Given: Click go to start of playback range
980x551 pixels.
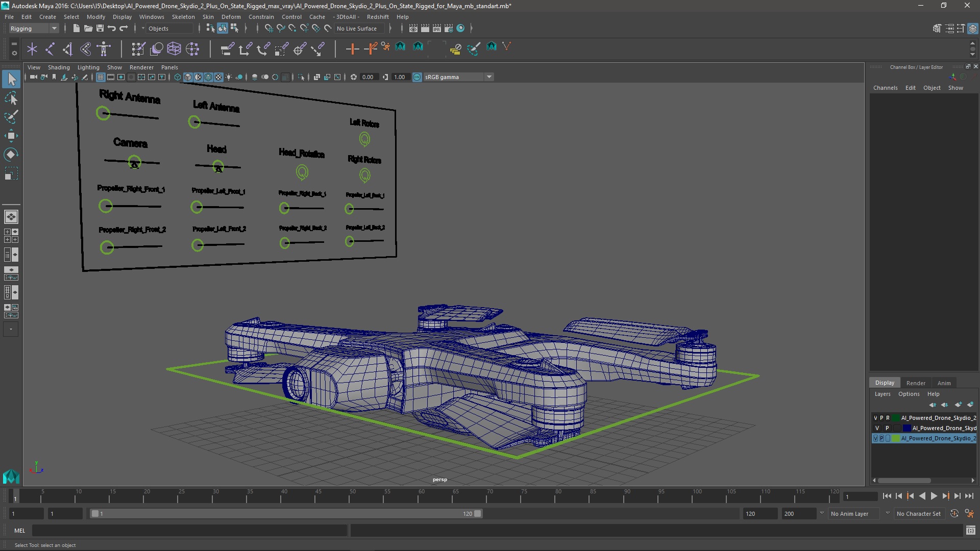Looking at the screenshot, I should 887,496.
